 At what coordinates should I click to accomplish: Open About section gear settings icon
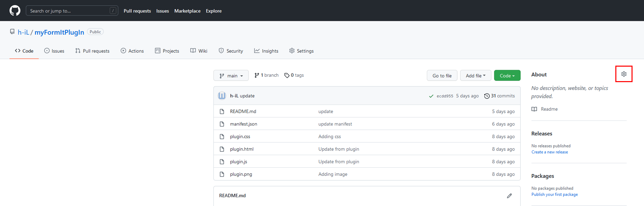[623, 74]
